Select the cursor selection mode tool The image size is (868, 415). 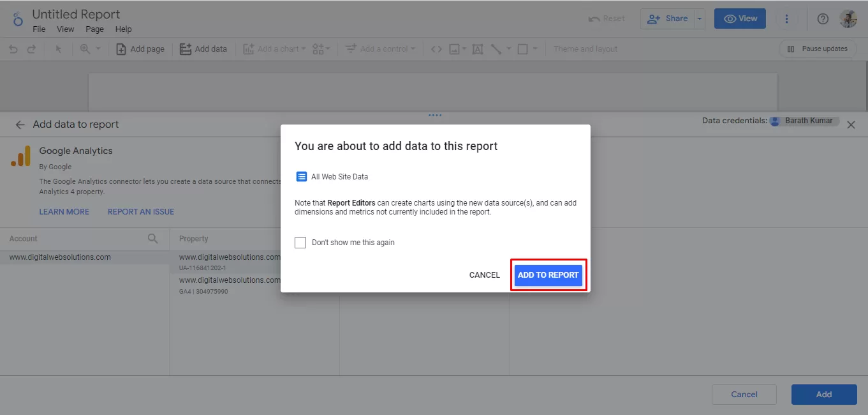tap(59, 49)
